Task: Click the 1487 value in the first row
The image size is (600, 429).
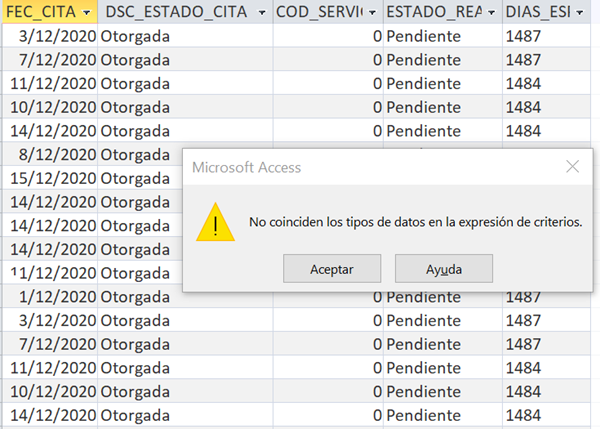Action: (x=524, y=36)
